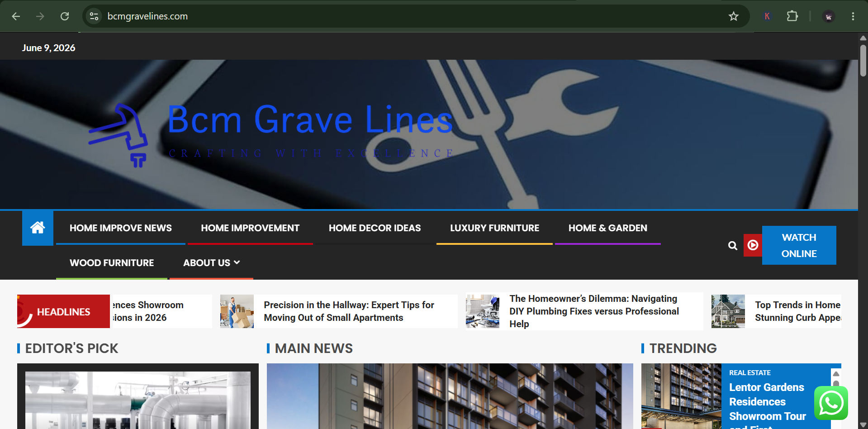Click the red Headlines label
This screenshot has height=429, width=868.
pyautogui.click(x=63, y=311)
